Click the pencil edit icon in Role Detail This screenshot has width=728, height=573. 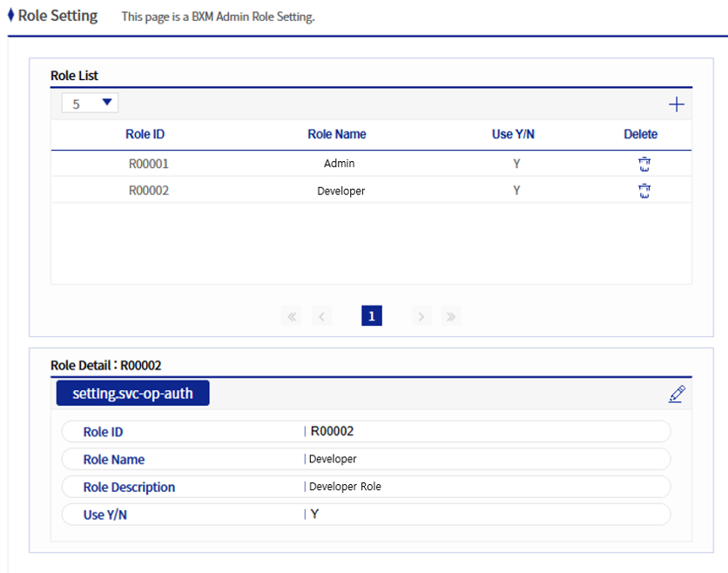point(677,394)
